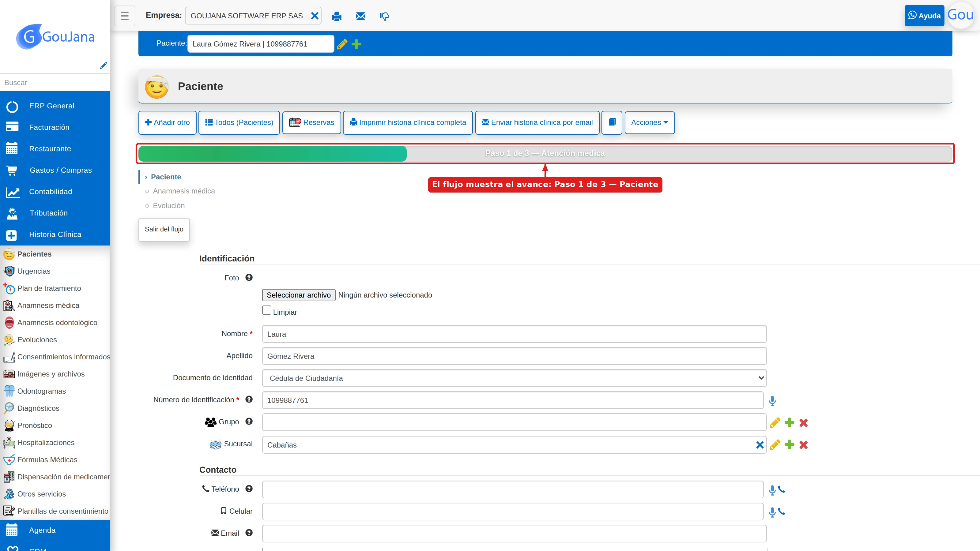Click the phone call icon beside Teléfono
Image resolution: width=980 pixels, height=551 pixels.
[782, 489]
